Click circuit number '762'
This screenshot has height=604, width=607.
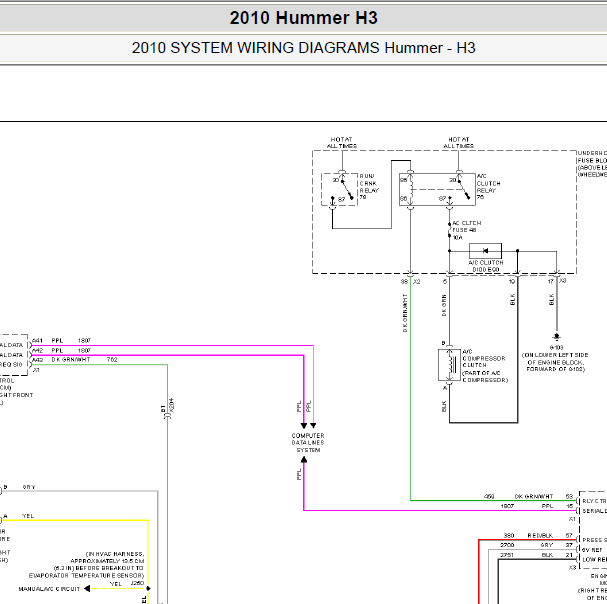tap(111, 360)
